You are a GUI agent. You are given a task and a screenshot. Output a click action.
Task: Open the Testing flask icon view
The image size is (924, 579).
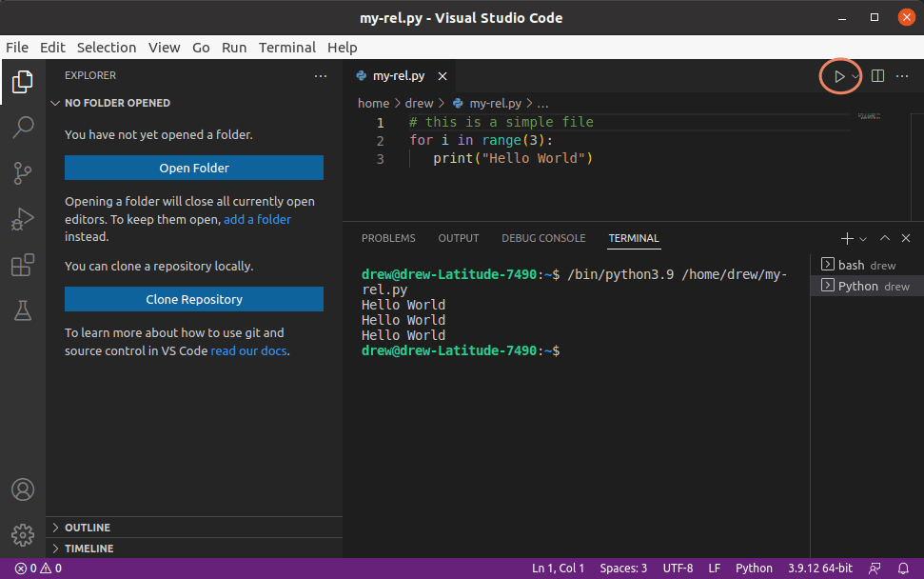tap(23, 309)
